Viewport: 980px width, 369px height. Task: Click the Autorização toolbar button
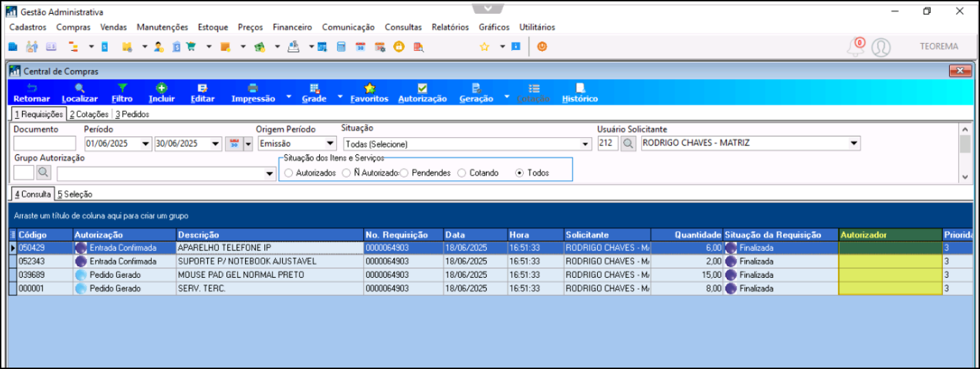point(423,93)
